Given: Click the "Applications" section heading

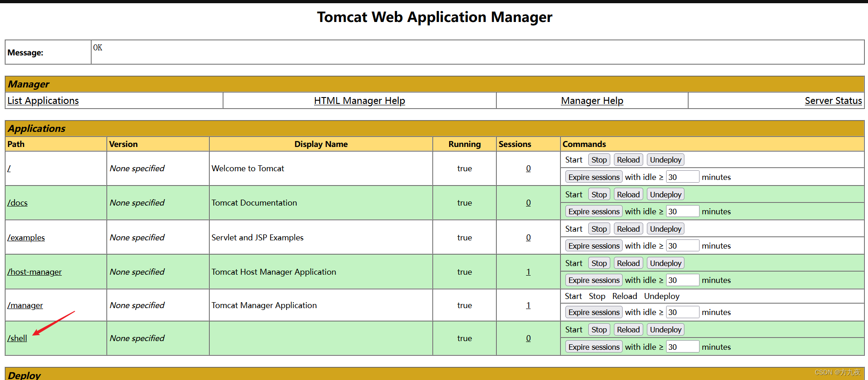Looking at the screenshot, I should (37, 129).
